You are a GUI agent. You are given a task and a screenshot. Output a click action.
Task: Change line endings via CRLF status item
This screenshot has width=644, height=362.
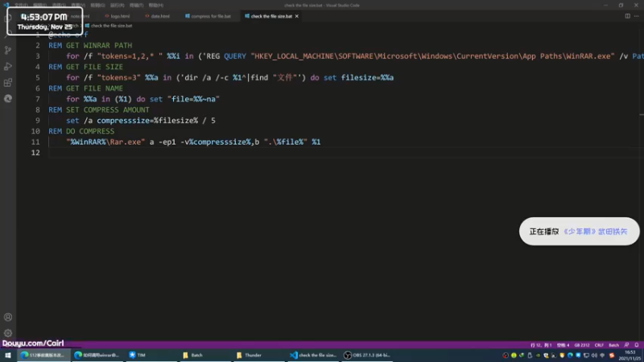(x=599, y=345)
